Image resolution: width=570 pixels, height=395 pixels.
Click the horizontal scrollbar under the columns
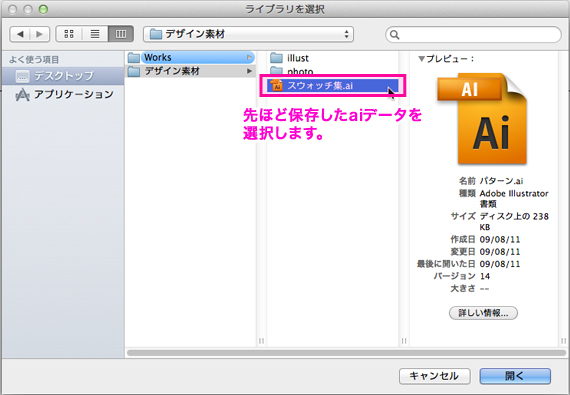tap(346, 353)
